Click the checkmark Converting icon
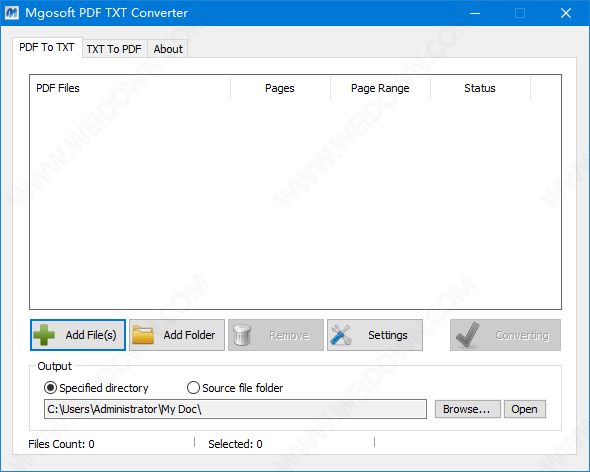The image size is (590, 472). (468, 335)
